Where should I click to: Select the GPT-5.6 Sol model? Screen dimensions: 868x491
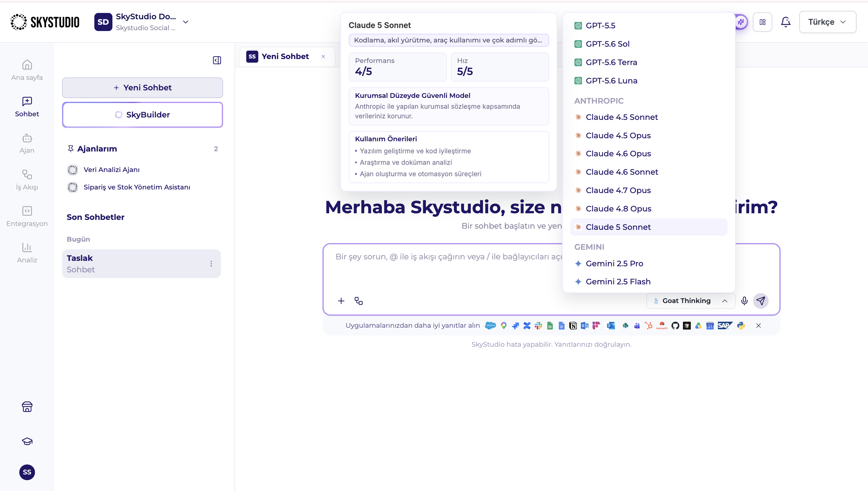tap(648, 44)
